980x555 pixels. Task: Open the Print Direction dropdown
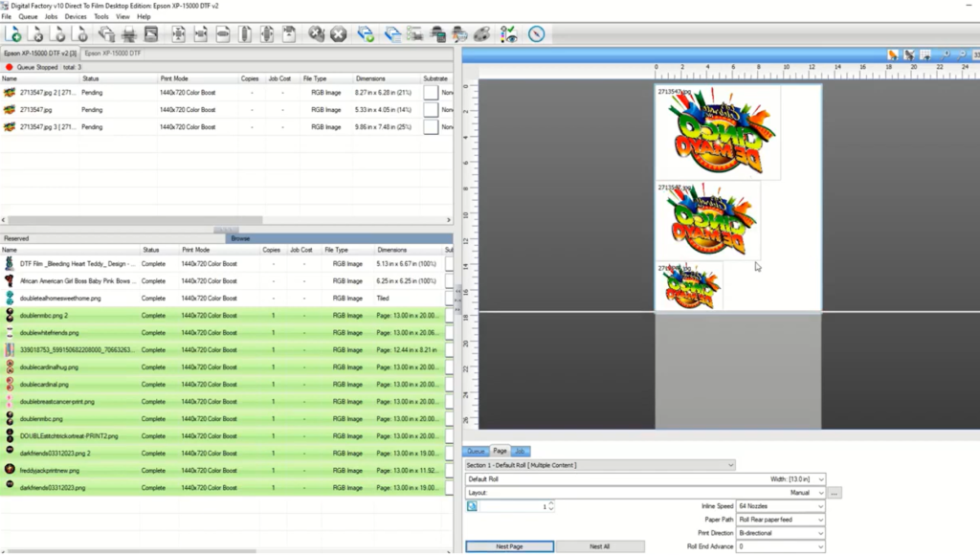tap(781, 533)
